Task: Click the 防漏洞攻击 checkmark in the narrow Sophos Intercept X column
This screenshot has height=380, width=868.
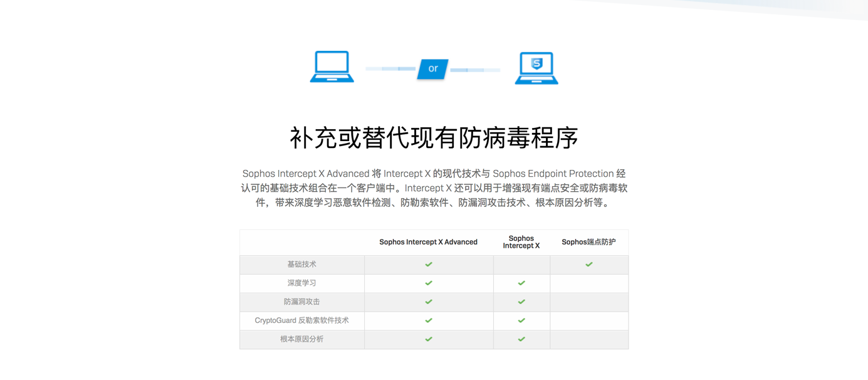Action: 521,302
